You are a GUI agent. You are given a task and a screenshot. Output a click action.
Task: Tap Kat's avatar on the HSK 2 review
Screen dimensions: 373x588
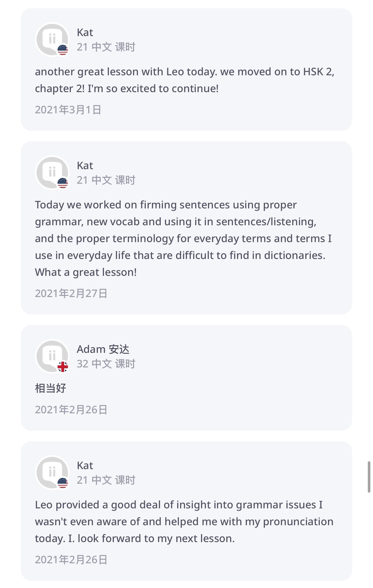click(52, 39)
